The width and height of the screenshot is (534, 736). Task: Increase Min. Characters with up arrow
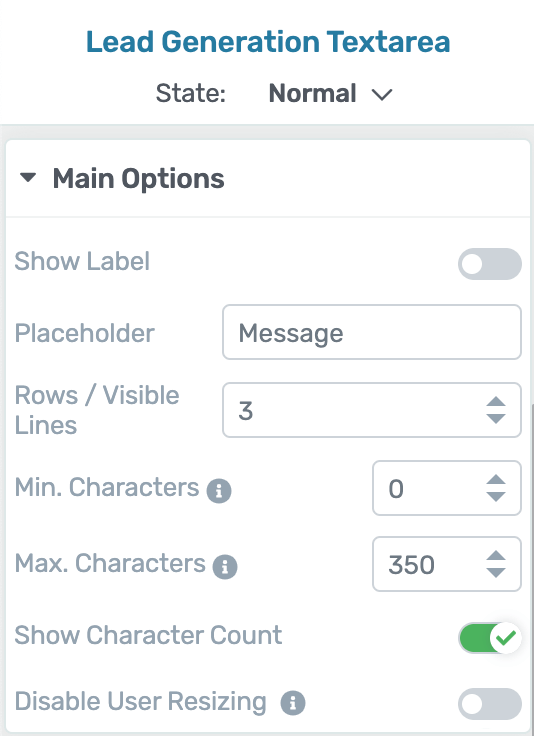point(496,480)
